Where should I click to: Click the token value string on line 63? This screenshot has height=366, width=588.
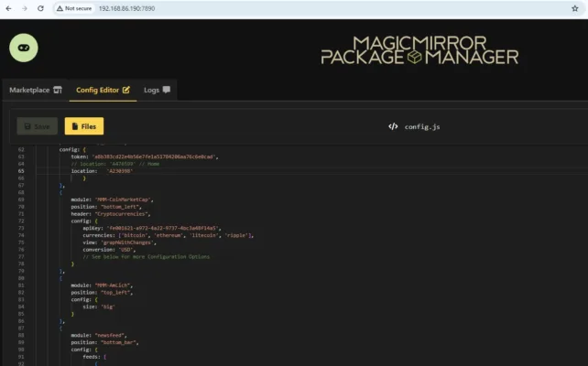(154, 156)
